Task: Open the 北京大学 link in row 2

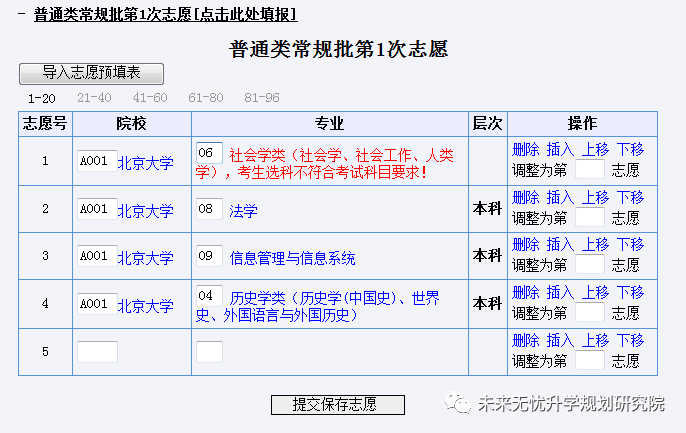Action: coord(146,211)
